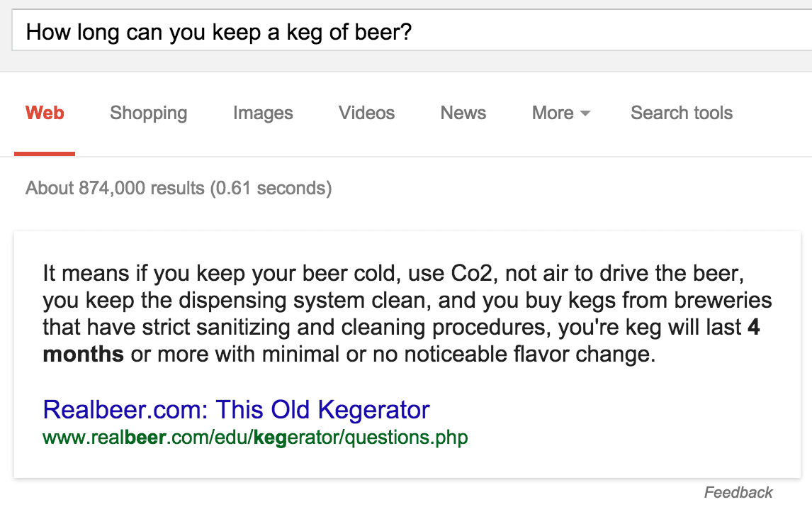This screenshot has height=512, width=812.
Task: Click the small arrow beside More
Action: pos(585,114)
